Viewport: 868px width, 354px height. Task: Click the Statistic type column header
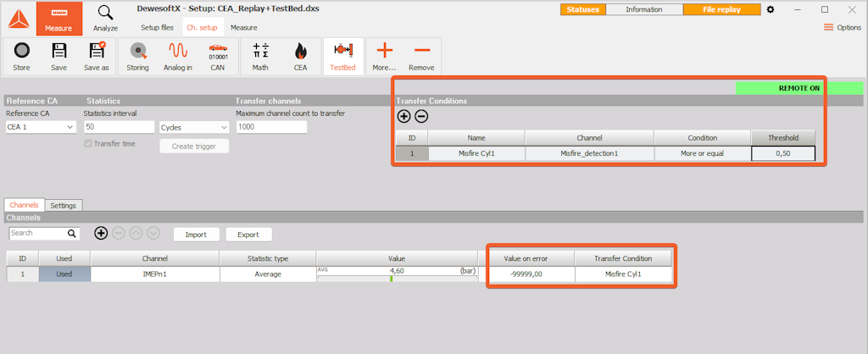(268, 258)
